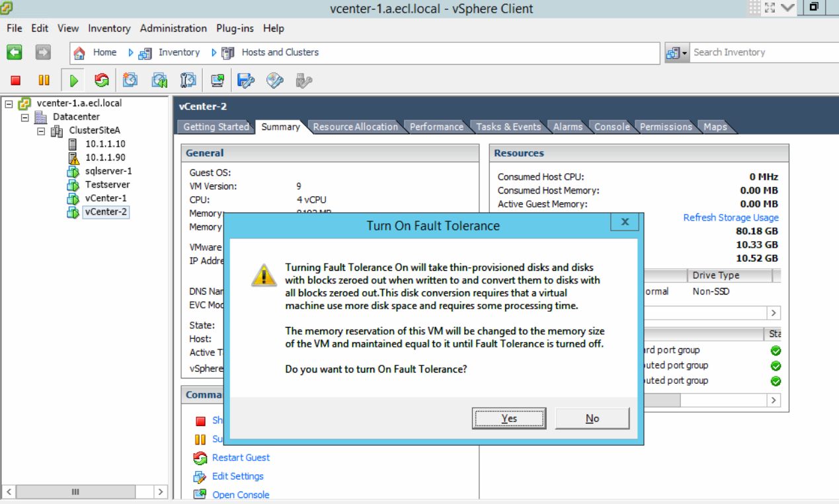Click the Hosts and Clusters breadcrumb icon
The width and height of the screenshot is (839, 504).
pyautogui.click(x=228, y=53)
